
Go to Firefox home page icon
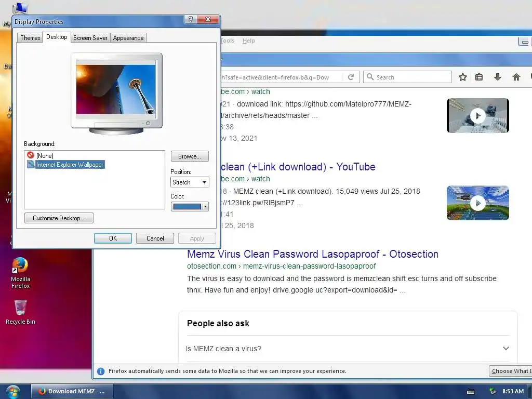(516, 77)
